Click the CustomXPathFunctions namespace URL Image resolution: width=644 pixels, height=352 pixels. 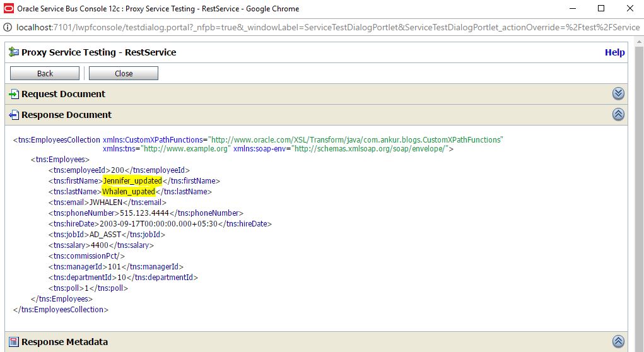356,139
